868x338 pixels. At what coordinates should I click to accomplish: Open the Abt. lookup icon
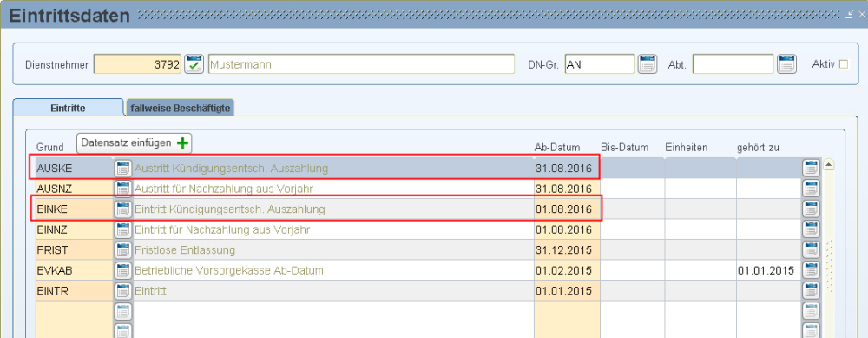tap(786, 64)
